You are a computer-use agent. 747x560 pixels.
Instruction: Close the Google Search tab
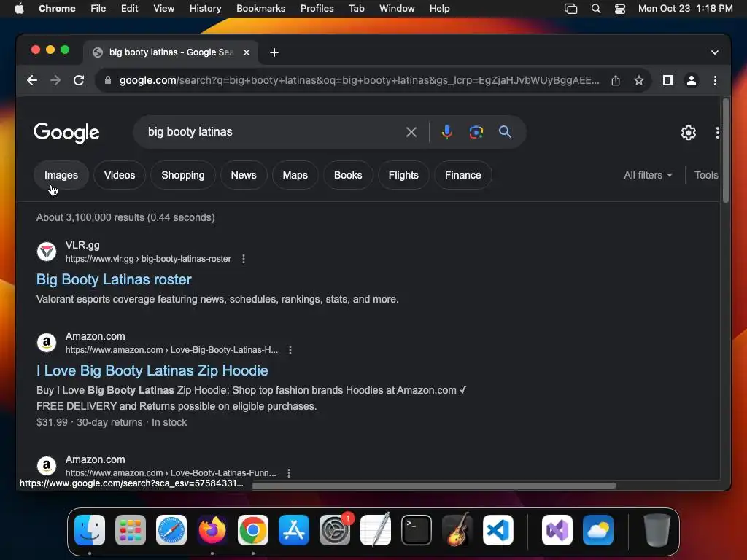(247, 52)
